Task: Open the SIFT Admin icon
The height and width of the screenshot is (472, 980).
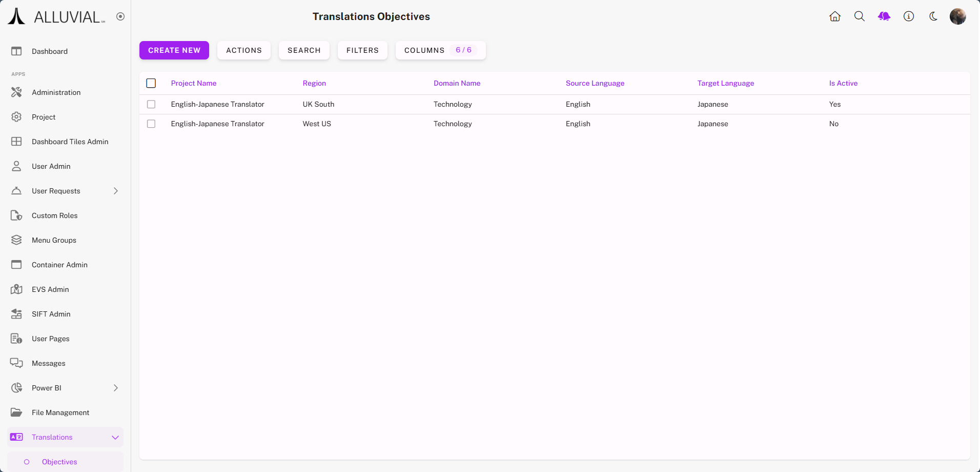Action: tap(16, 314)
